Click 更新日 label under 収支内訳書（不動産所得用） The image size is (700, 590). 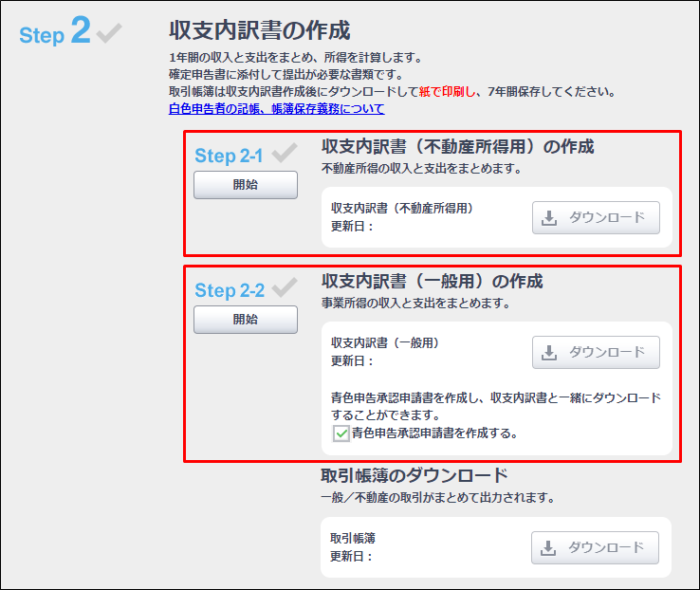pyautogui.click(x=352, y=227)
